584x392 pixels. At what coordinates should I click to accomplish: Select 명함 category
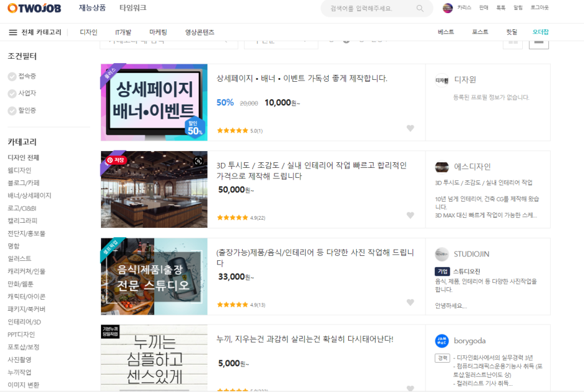(13, 246)
